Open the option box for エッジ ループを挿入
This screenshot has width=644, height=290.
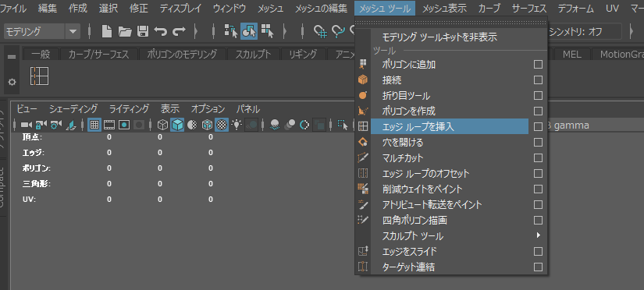click(x=538, y=127)
